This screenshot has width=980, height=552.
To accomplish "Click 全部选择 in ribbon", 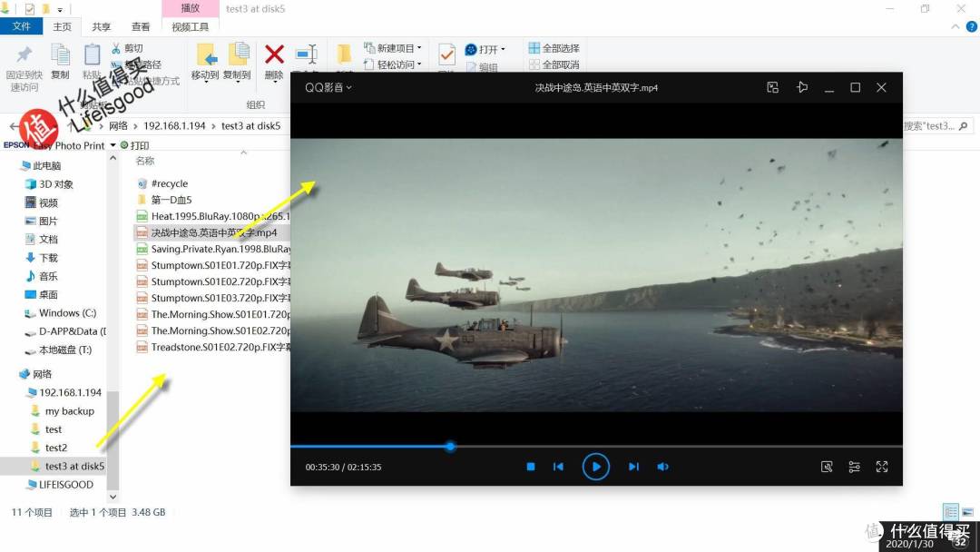I will click(x=554, y=48).
